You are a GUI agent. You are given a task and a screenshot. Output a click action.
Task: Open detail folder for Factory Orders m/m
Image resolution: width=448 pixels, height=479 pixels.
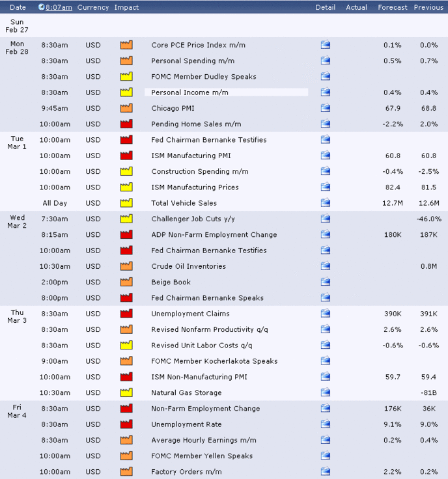coord(325,471)
